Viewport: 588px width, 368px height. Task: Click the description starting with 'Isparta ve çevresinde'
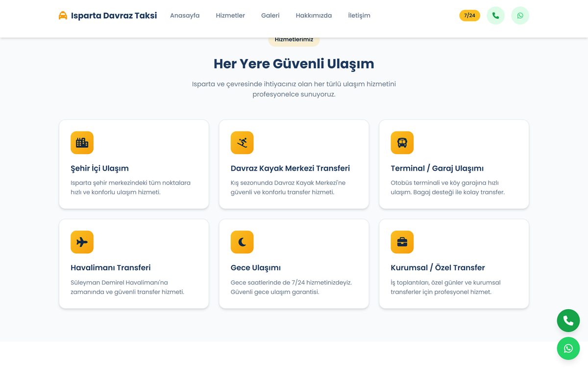[294, 89]
